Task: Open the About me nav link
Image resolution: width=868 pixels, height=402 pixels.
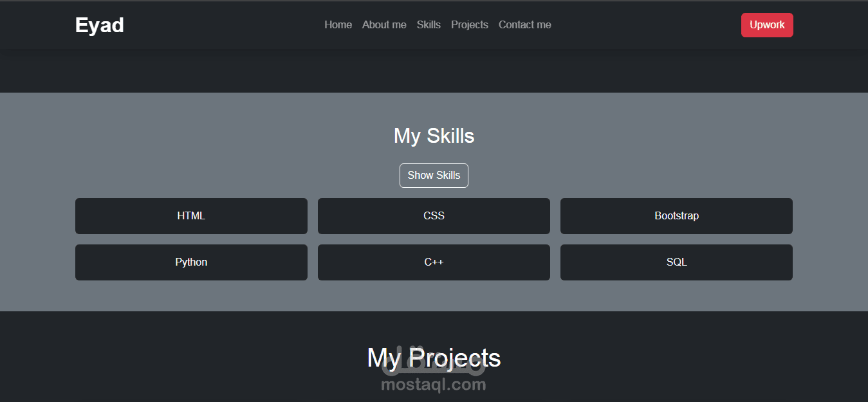Action: (x=384, y=25)
